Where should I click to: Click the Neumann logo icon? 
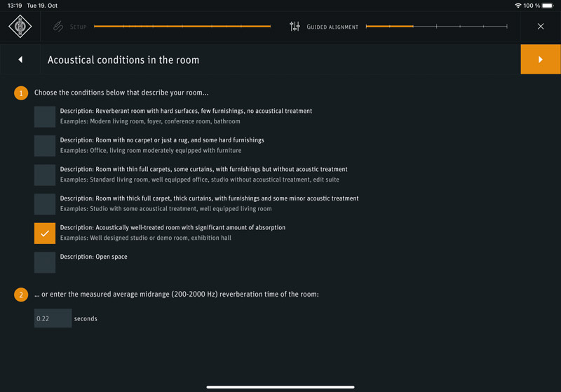pyautogui.click(x=20, y=27)
